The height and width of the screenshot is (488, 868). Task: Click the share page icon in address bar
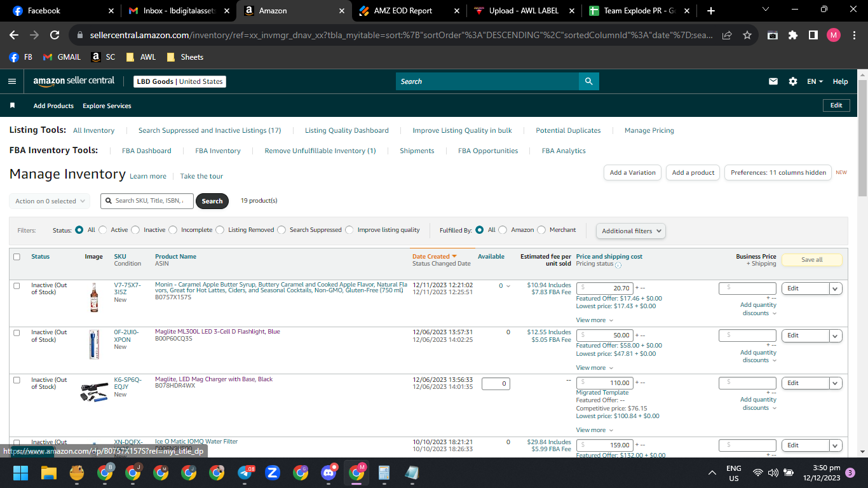click(727, 35)
